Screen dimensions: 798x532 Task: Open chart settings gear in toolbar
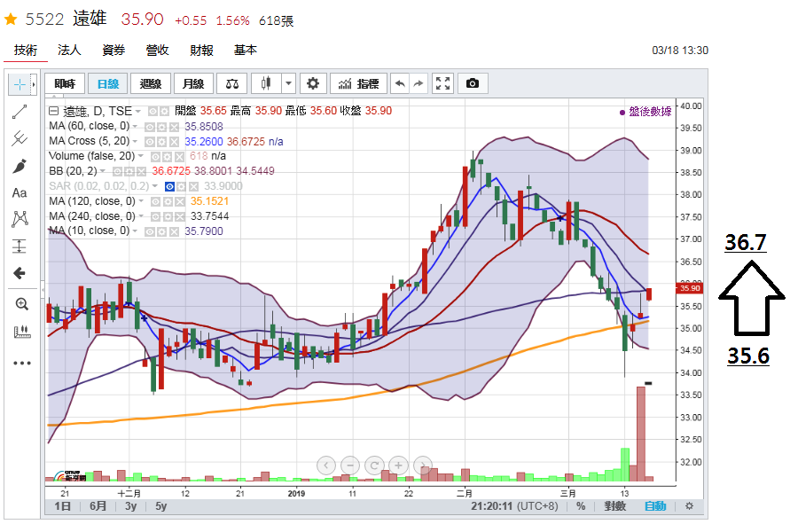click(x=313, y=83)
